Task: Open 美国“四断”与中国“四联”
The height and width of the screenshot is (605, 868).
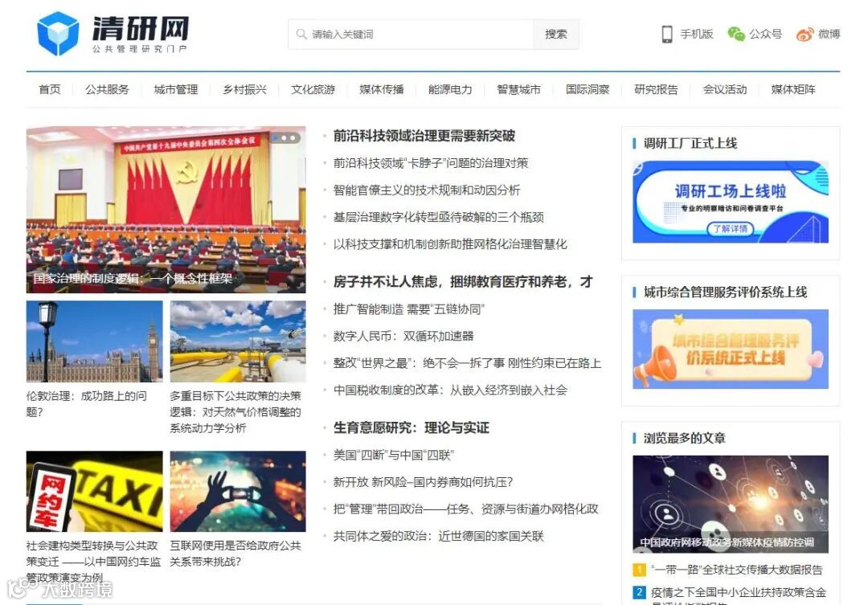Action: coord(393,455)
